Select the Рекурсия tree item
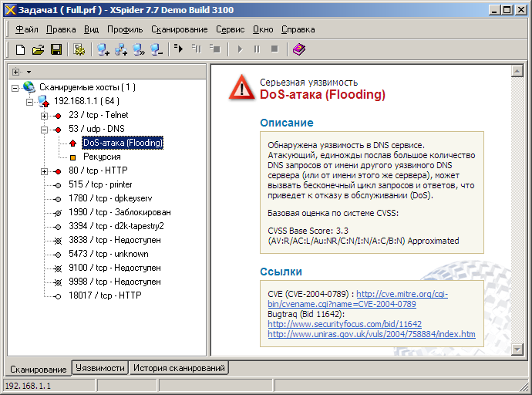This screenshot has width=532, height=395. pyautogui.click(x=102, y=157)
